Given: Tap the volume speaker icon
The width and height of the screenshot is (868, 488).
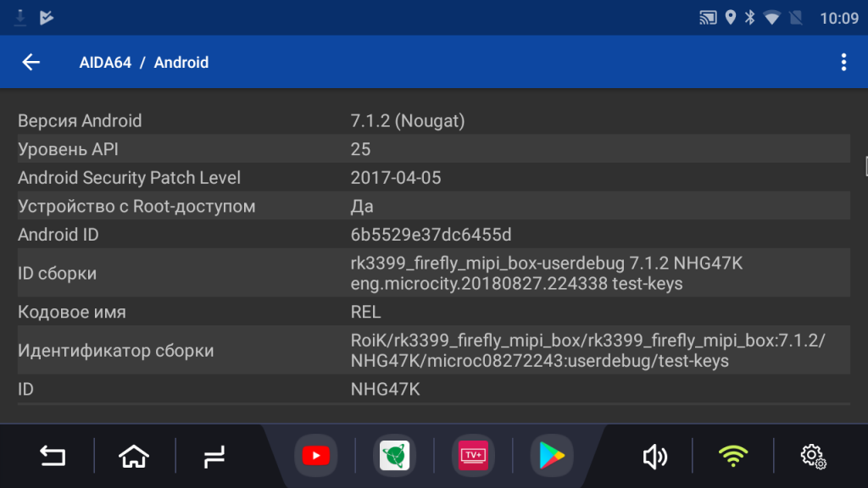Looking at the screenshot, I should pyautogui.click(x=654, y=457).
